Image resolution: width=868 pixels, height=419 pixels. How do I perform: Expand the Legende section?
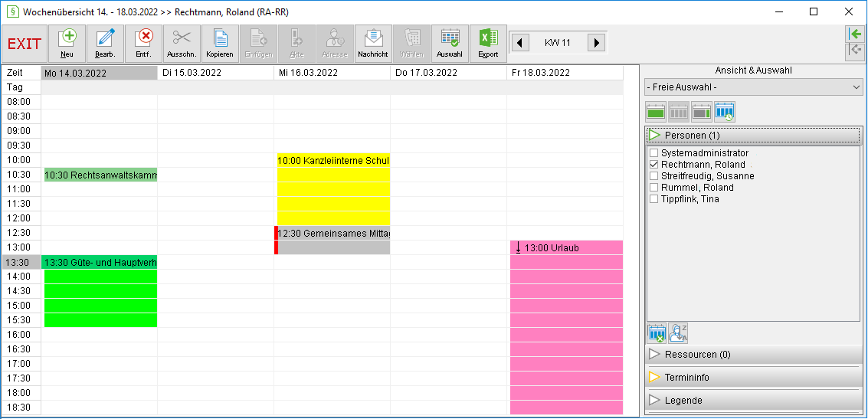click(x=753, y=400)
